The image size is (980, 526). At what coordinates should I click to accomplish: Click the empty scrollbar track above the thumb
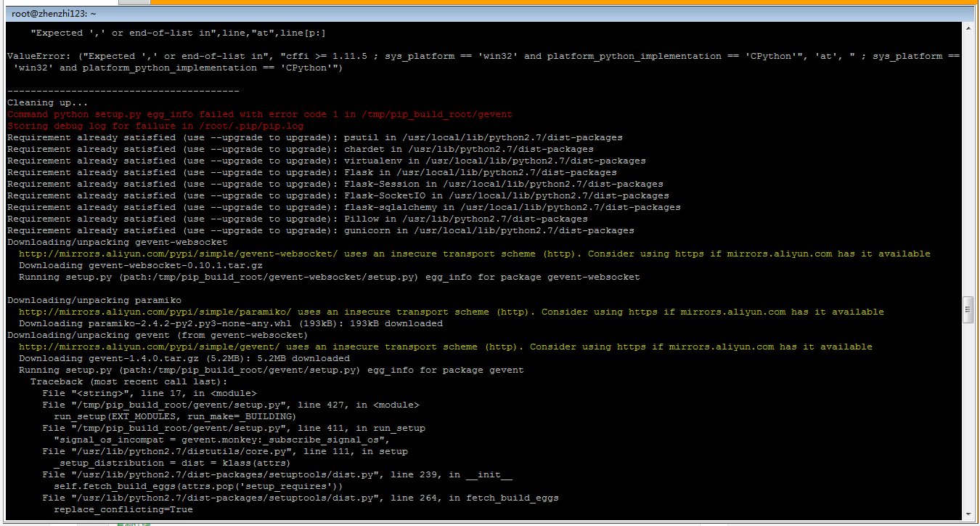tap(968, 165)
